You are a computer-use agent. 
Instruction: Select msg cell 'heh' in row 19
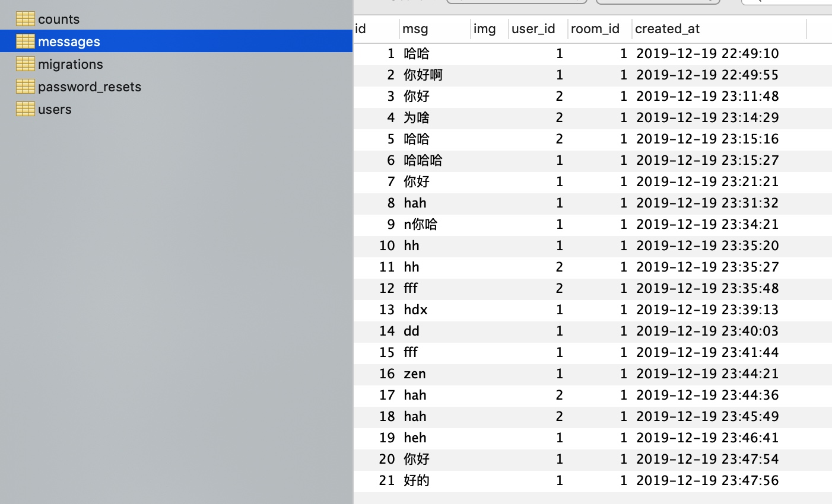click(415, 438)
